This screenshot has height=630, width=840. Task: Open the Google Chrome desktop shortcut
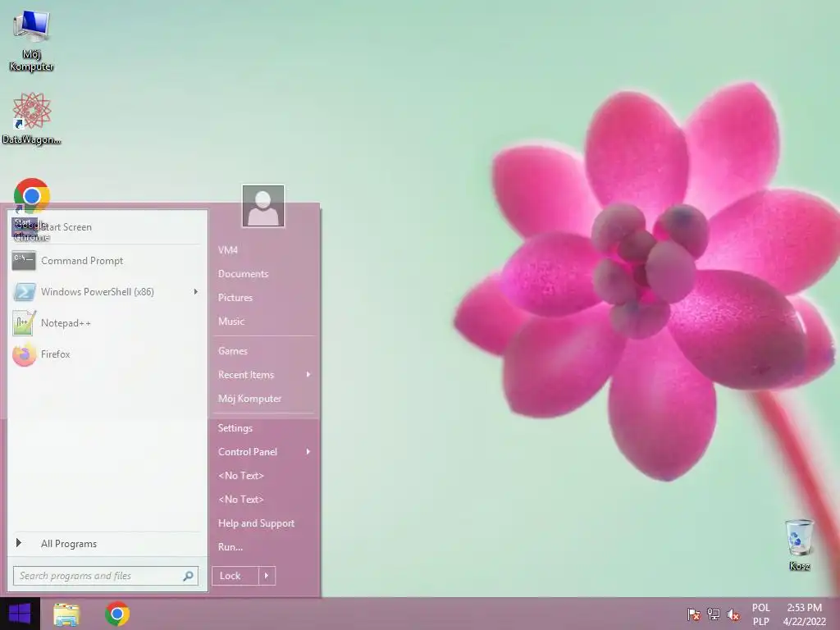tap(32, 209)
